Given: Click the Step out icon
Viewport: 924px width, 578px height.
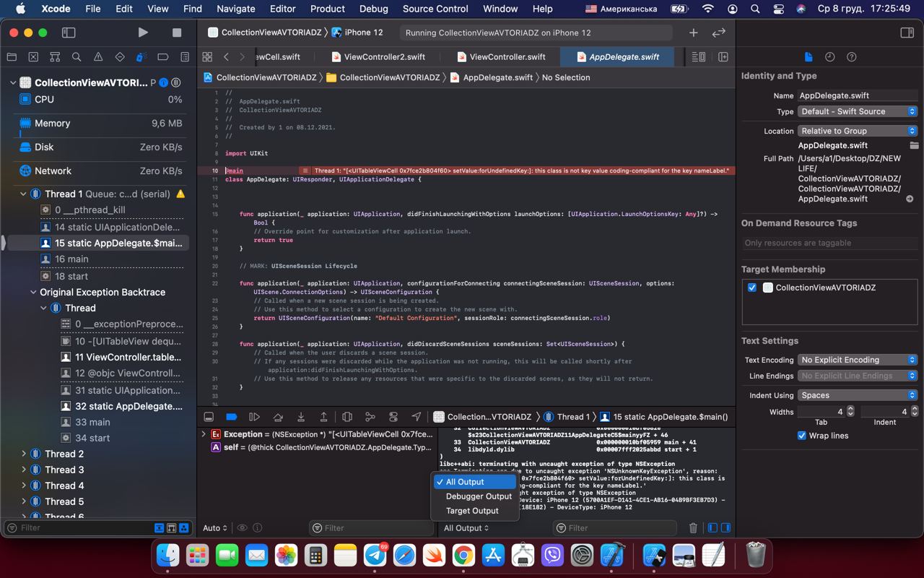Looking at the screenshot, I should pos(324,417).
